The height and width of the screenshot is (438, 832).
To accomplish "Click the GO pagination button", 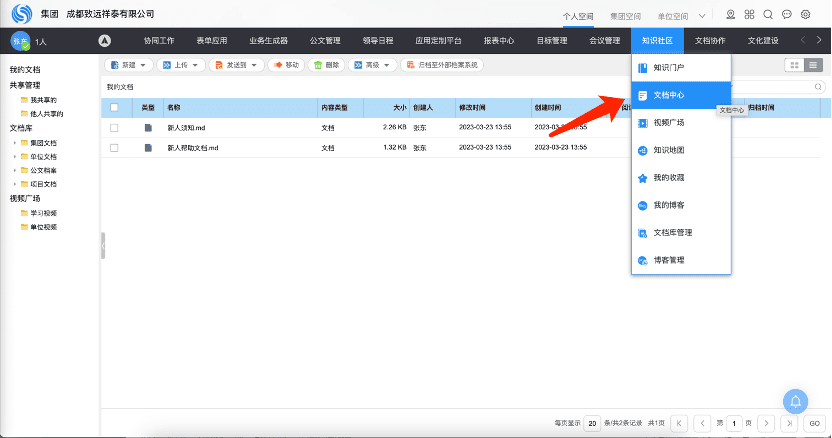I will (x=814, y=423).
